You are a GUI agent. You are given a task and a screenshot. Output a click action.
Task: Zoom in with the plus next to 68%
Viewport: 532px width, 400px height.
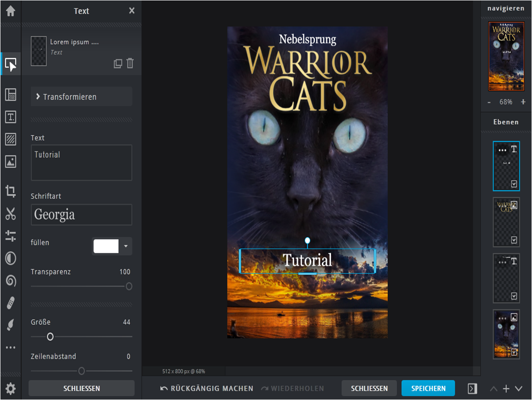coord(523,102)
